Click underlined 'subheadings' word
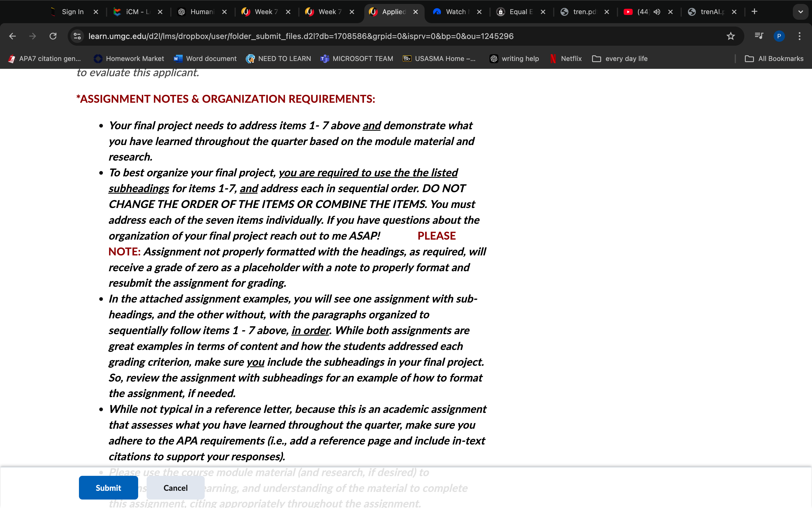Viewport: 812px width, 508px height. coord(139,188)
